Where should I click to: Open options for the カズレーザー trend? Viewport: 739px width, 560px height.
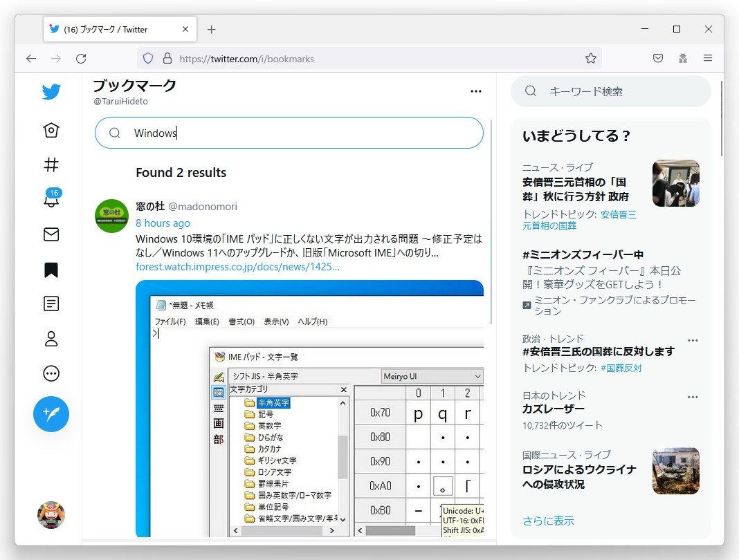point(693,396)
